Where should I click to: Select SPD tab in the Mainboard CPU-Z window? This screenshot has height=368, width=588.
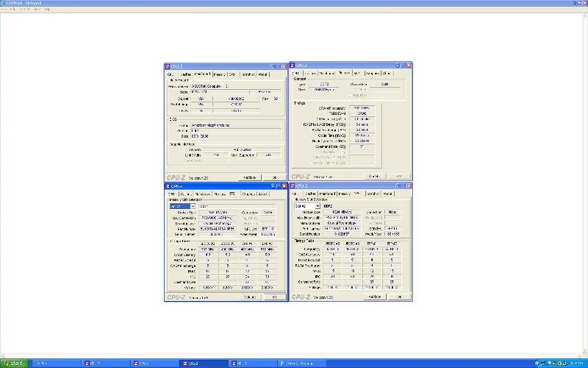[x=232, y=74]
